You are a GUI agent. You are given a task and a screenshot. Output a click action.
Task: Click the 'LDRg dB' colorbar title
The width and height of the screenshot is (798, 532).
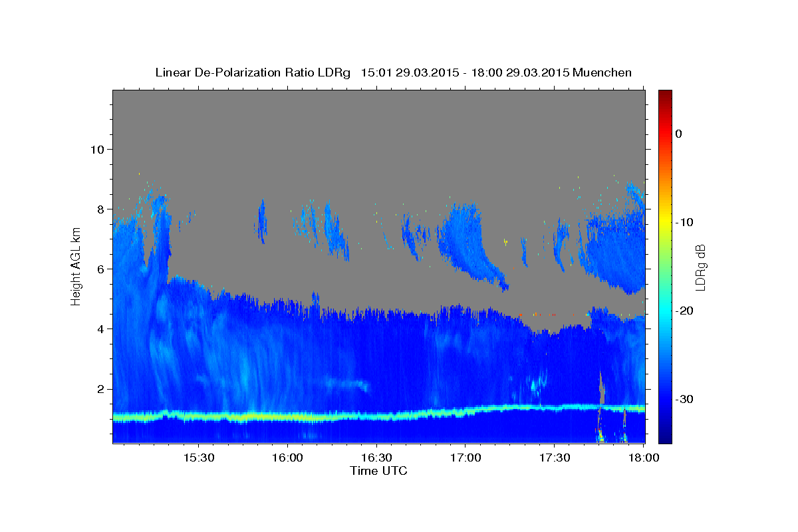[x=700, y=267]
